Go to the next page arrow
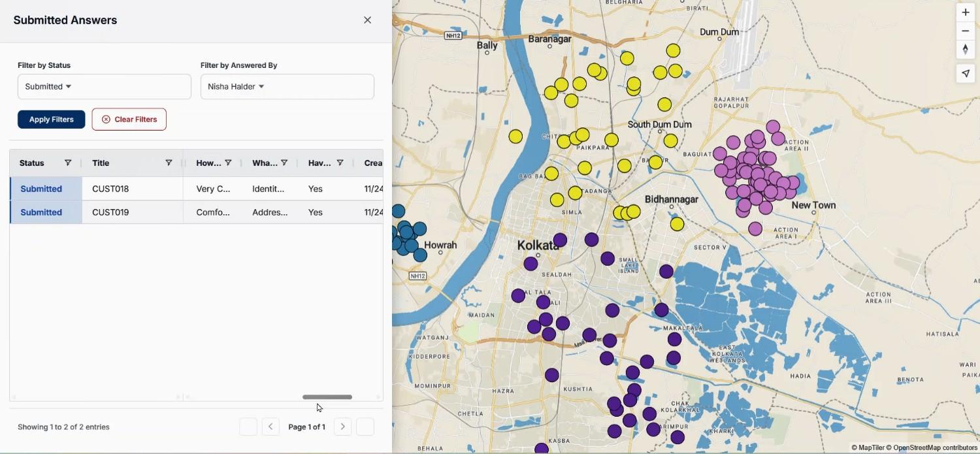Screen dimensions: 980x454 click(342, 427)
